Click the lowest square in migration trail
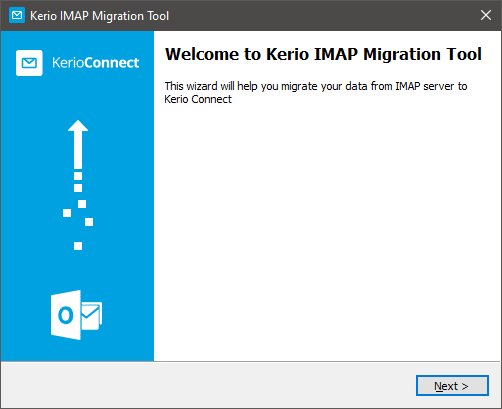 pos(78,246)
